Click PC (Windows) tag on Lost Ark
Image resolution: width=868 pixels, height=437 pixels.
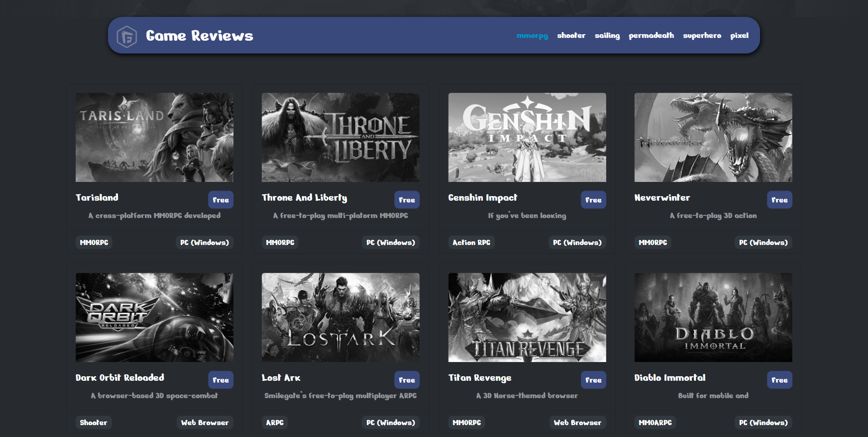point(391,422)
